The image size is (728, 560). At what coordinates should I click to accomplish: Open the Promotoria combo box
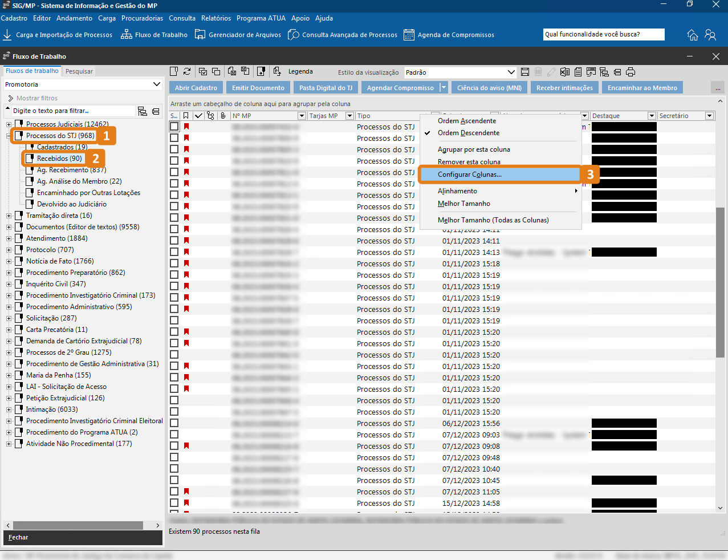click(83, 84)
